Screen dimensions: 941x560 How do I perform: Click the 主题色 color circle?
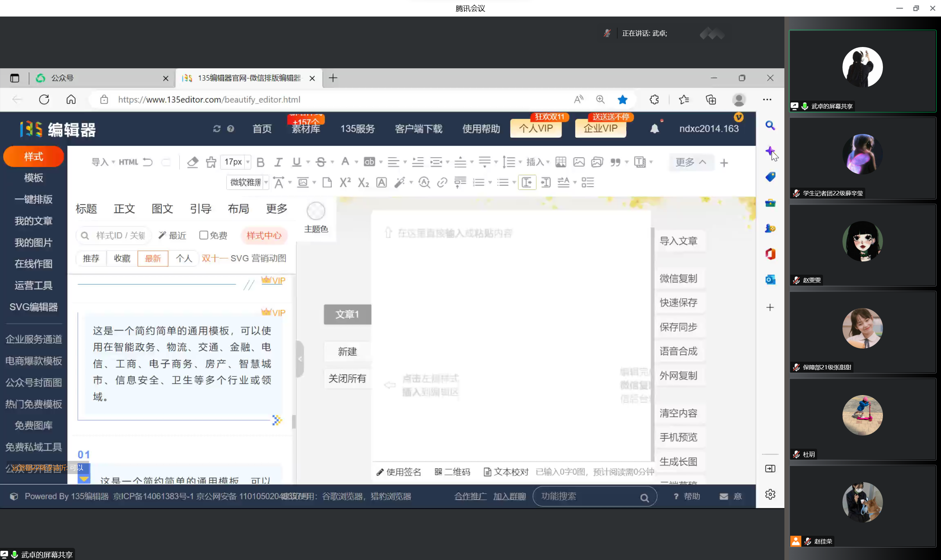pos(316,211)
